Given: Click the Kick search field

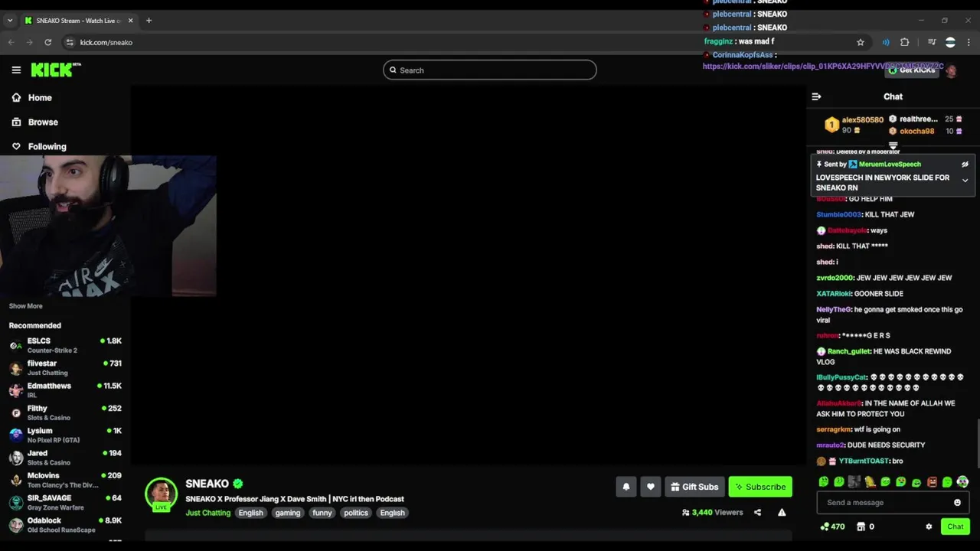Looking at the screenshot, I should tap(490, 70).
